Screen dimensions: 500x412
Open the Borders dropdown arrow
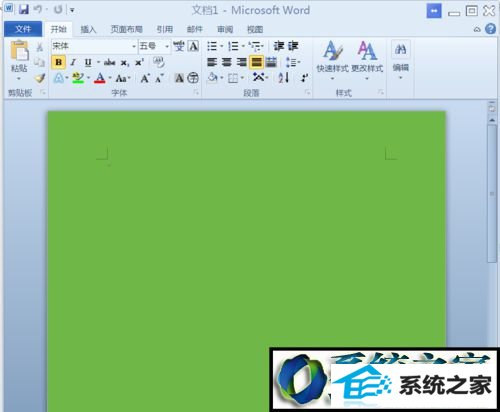(x=242, y=78)
